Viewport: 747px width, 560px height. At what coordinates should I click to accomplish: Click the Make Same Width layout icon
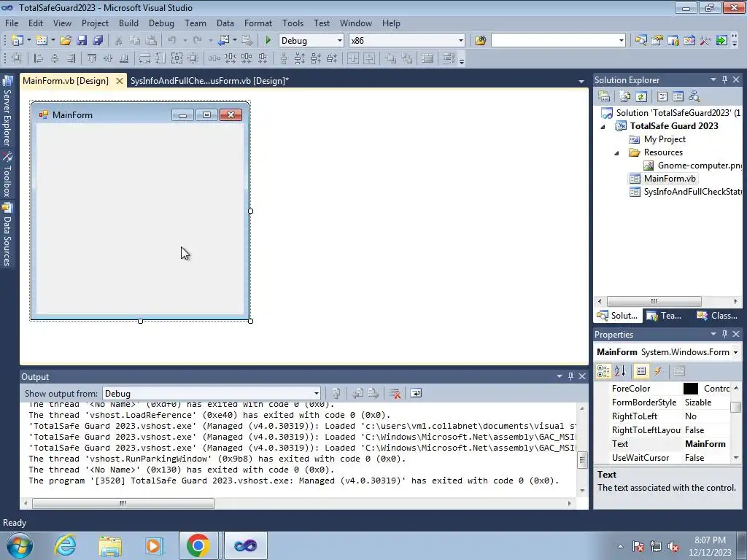[x=144, y=58]
